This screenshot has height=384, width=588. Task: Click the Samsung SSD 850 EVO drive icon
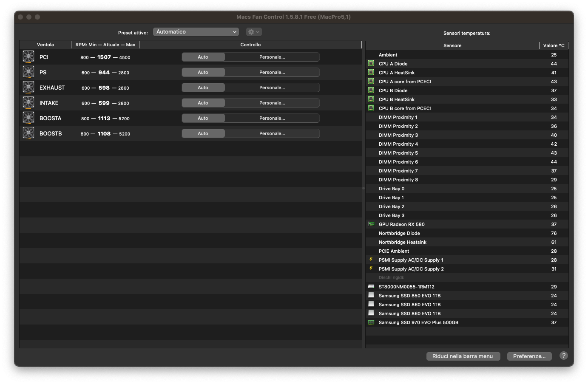click(371, 295)
